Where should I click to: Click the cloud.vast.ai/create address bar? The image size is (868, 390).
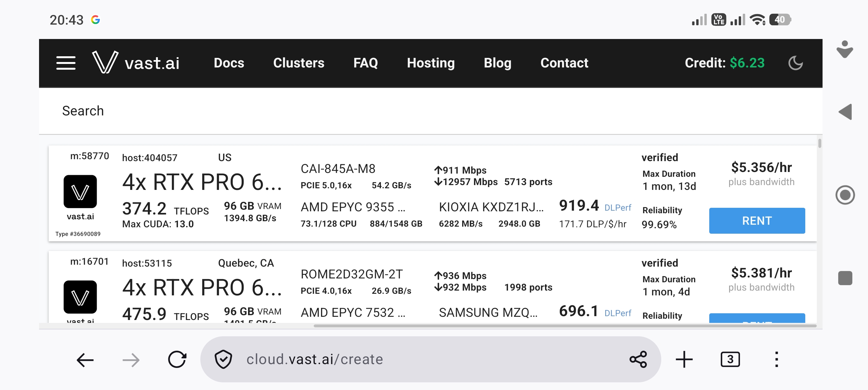(x=430, y=359)
